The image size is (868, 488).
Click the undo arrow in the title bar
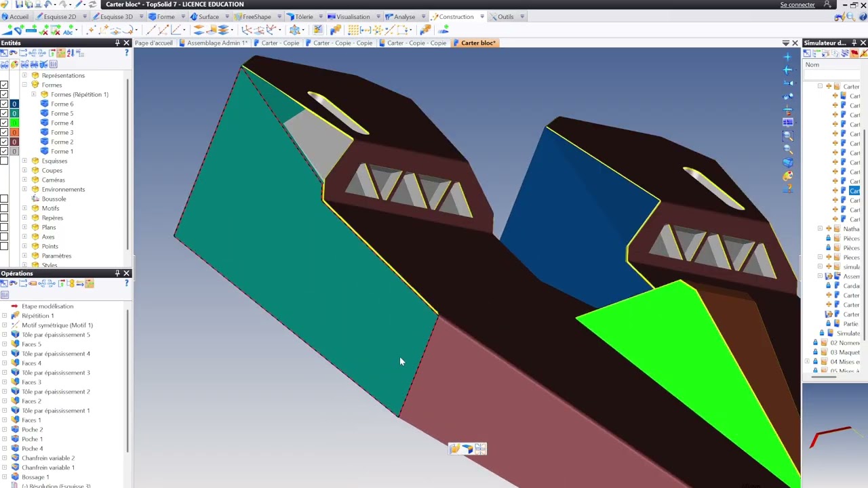coord(48,4)
